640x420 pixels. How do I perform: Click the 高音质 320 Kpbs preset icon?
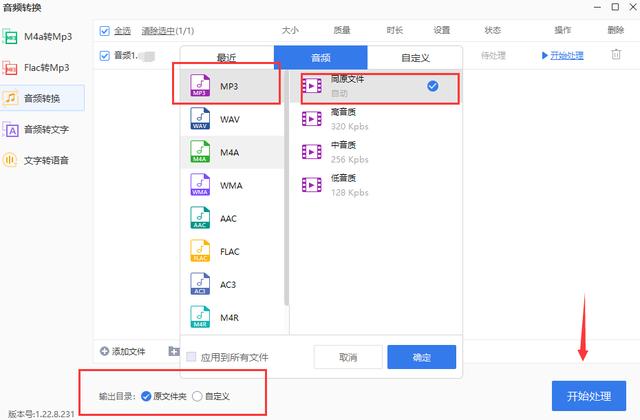click(x=312, y=119)
